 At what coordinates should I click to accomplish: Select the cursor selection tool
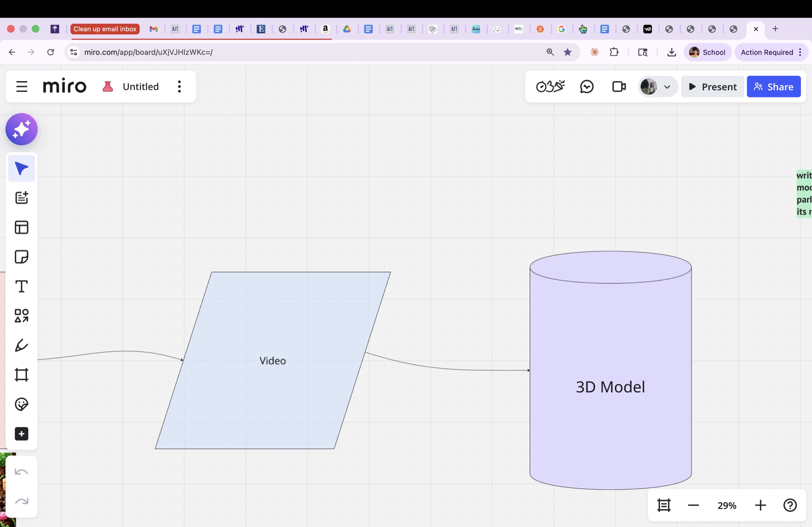[21, 169]
